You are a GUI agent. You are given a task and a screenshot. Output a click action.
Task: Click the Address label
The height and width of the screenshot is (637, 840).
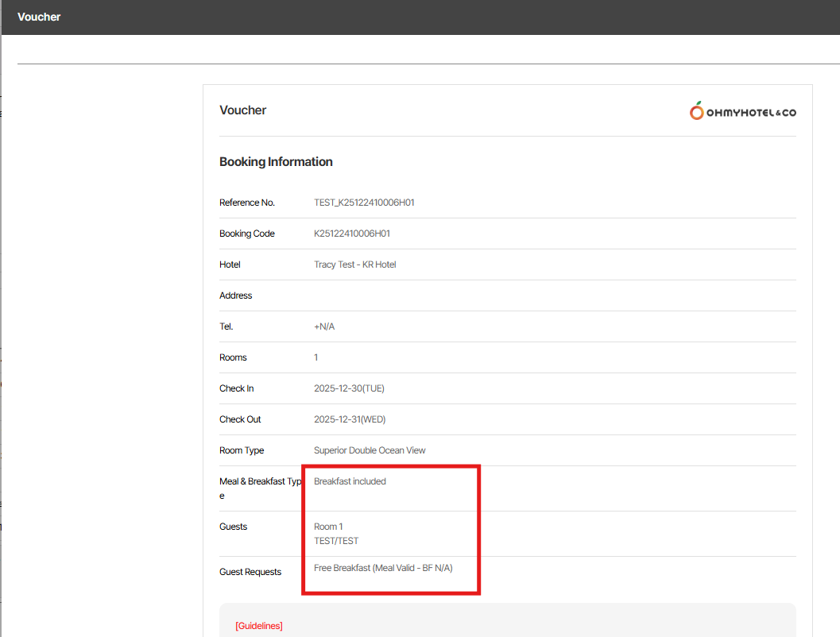pos(235,295)
